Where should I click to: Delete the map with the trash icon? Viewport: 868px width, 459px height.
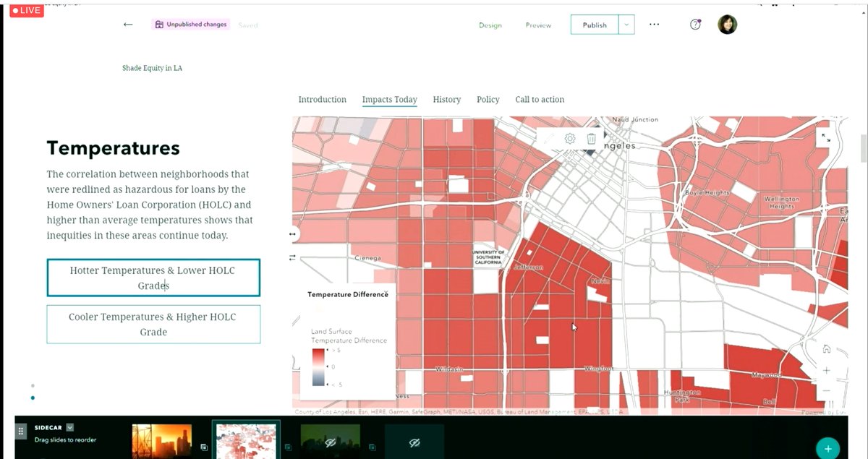591,139
